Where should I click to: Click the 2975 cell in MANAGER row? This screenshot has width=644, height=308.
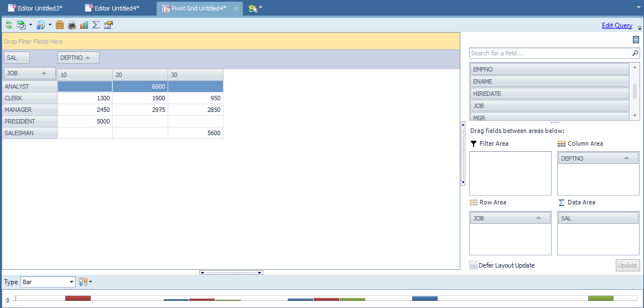pos(141,110)
